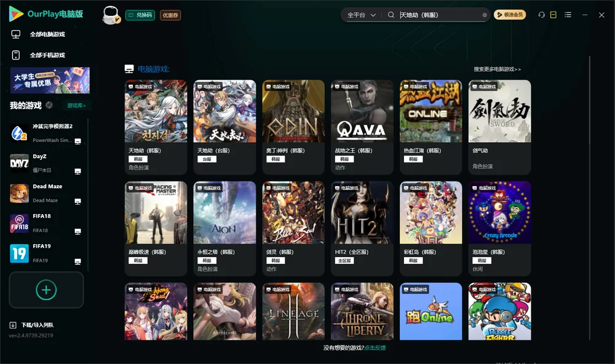
Task: Click the phone icon beside 全部手机游戏
Action: tap(16, 55)
